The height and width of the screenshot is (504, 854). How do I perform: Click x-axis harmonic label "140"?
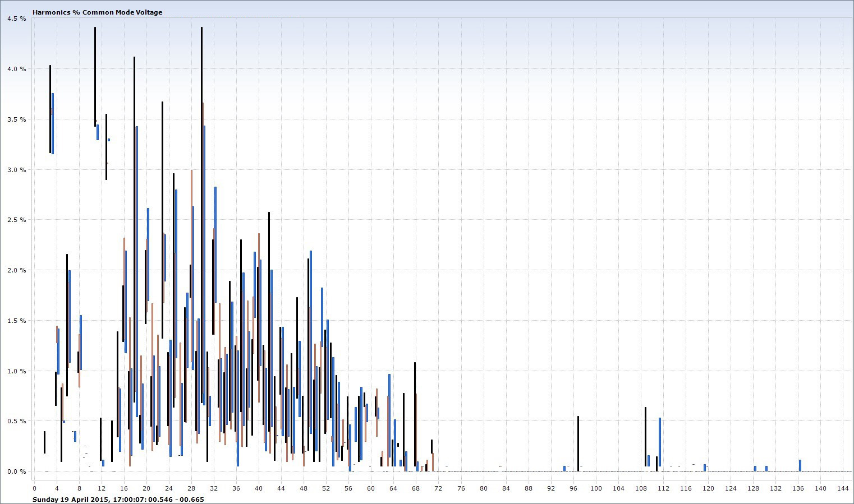[x=820, y=488]
